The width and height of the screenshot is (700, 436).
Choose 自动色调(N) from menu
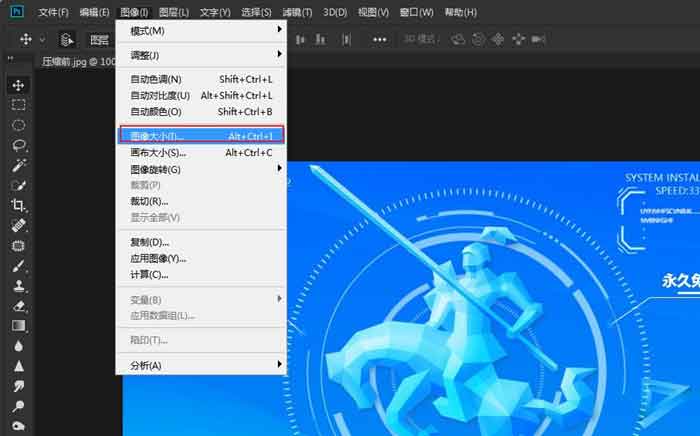201,79
